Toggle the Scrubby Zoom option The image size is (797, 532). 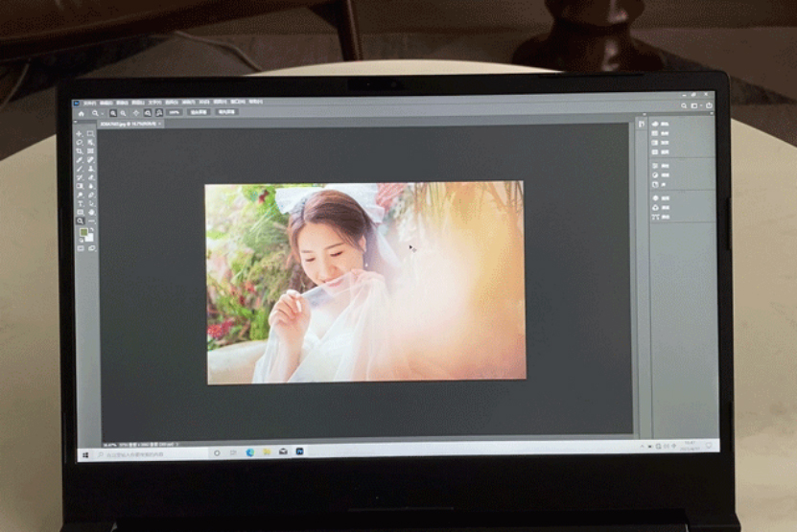[x=159, y=112]
